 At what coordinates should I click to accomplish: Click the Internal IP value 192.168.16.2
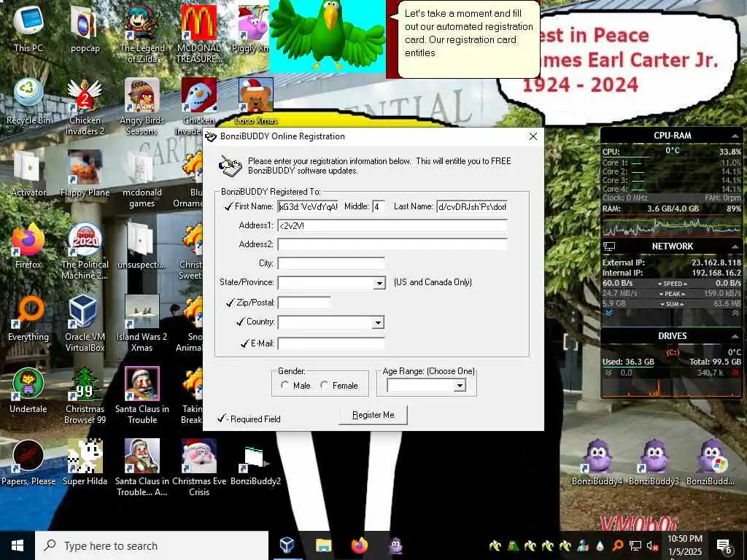tap(716, 273)
